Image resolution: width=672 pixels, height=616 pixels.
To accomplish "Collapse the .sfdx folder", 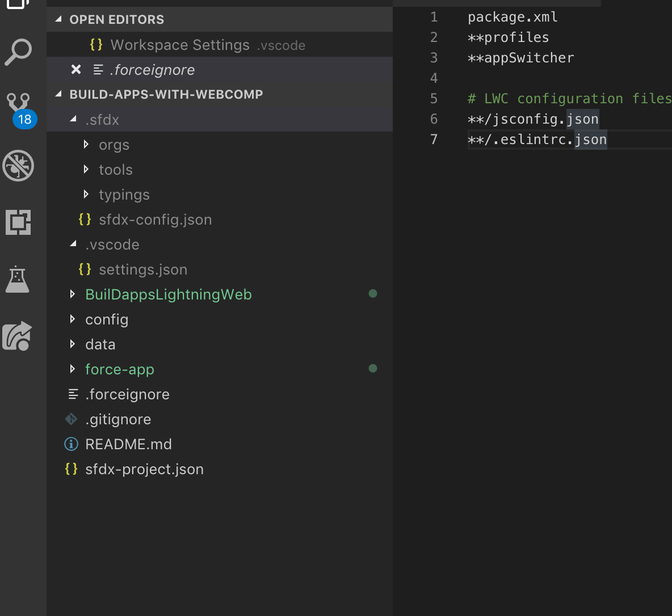I will tap(73, 120).
